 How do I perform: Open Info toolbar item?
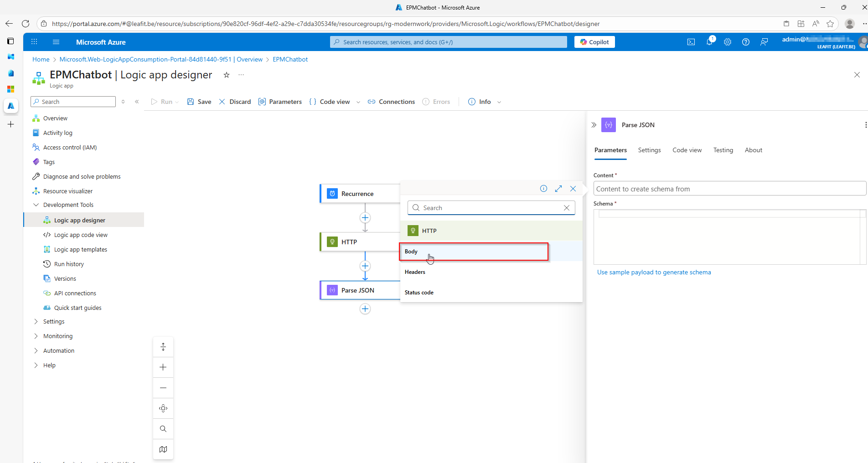[x=480, y=102]
